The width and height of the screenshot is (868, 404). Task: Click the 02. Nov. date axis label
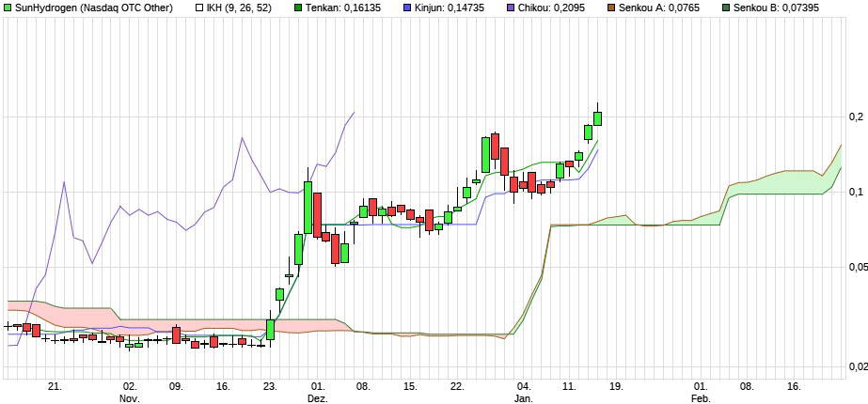point(130,393)
